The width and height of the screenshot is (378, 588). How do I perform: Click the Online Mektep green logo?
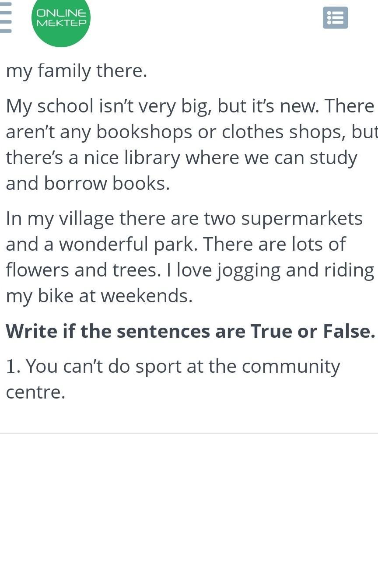click(61, 18)
